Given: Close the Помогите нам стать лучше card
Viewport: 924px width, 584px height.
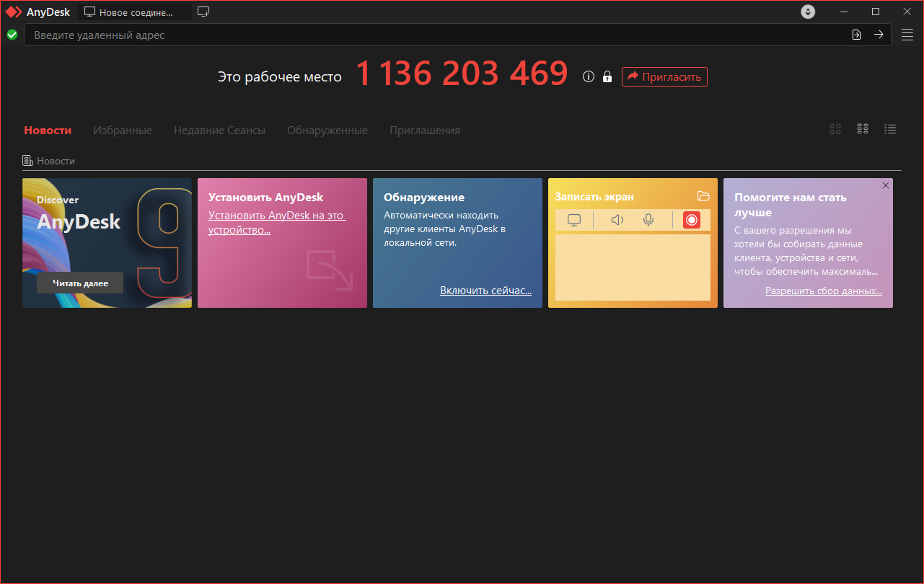Looking at the screenshot, I should point(886,185).
